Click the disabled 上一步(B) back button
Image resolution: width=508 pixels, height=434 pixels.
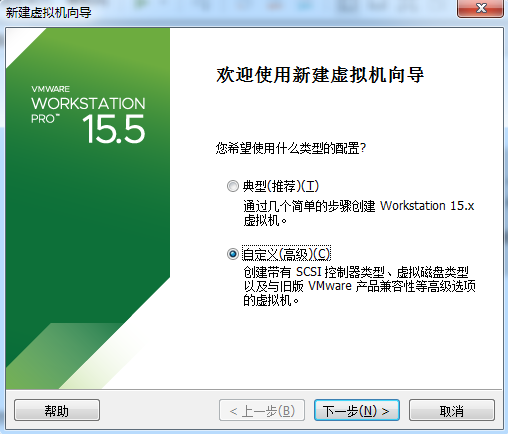(262, 410)
